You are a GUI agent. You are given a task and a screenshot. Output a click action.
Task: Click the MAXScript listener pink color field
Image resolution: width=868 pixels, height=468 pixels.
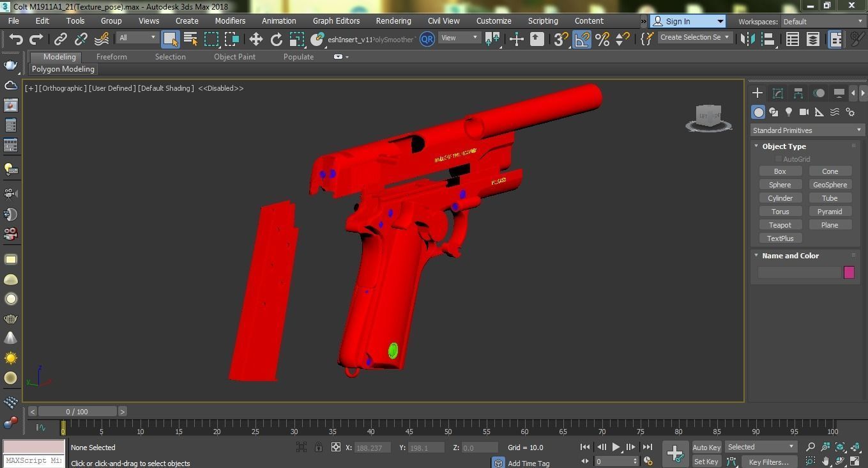[x=33, y=447]
